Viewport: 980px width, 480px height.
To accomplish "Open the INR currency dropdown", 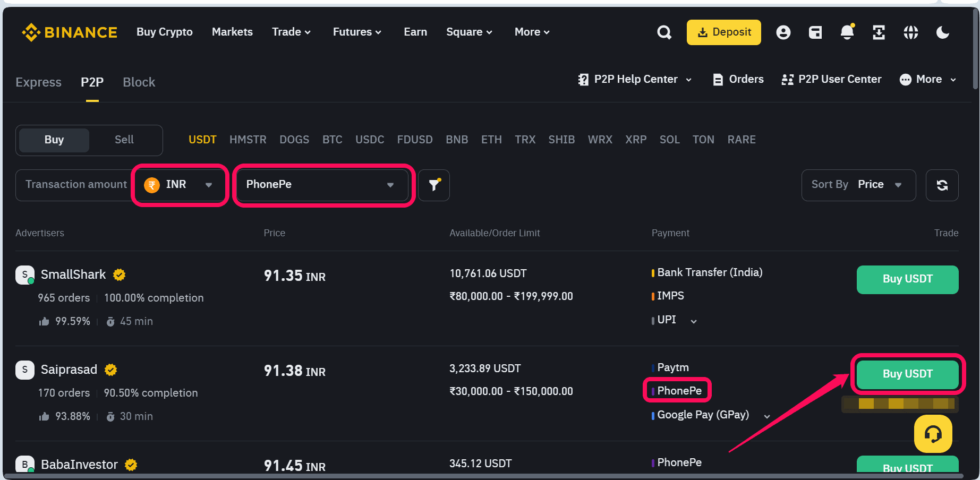I will coord(181,185).
